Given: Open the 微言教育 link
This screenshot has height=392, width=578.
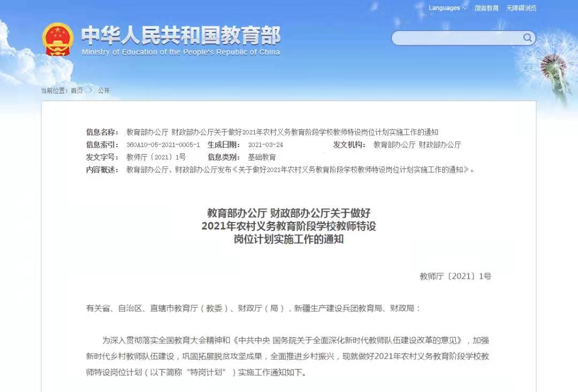Looking at the screenshot, I should (486, 7).
